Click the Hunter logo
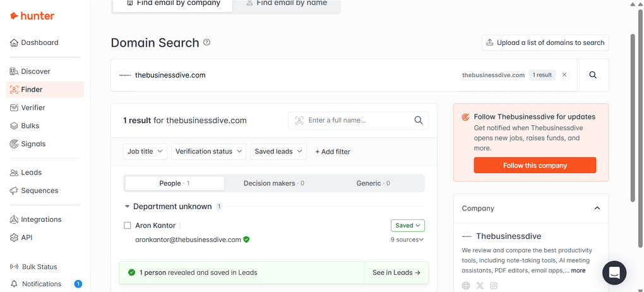Screen dimensions: 644x292 (32, 16)
